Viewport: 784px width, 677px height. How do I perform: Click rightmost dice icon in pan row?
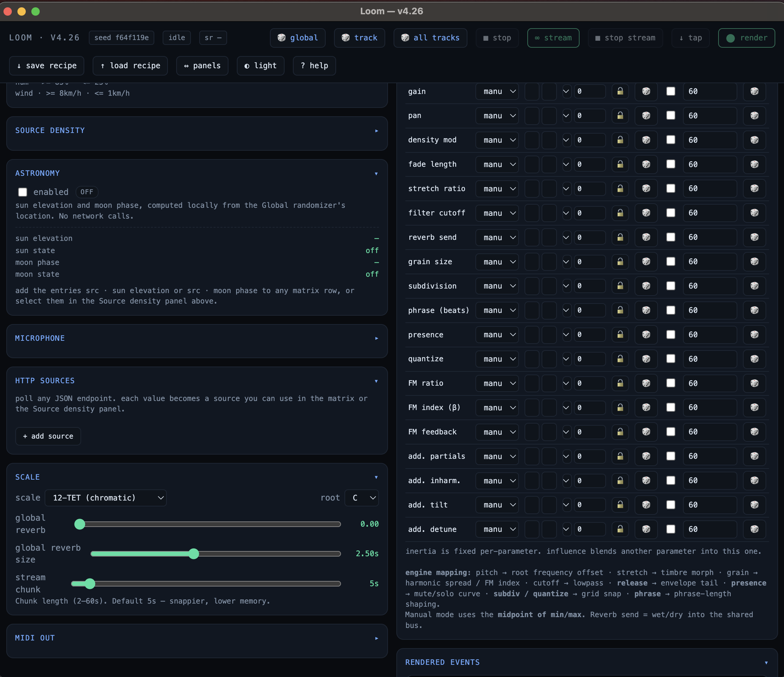click(x=754, y=116)
